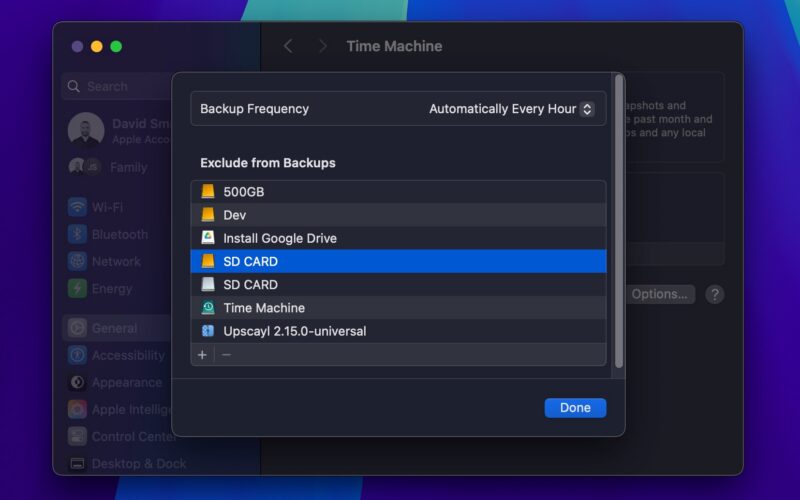Screen dimensions: 800x500
Task: Open the David Apple Account profile
Action: tap(120, 130)
